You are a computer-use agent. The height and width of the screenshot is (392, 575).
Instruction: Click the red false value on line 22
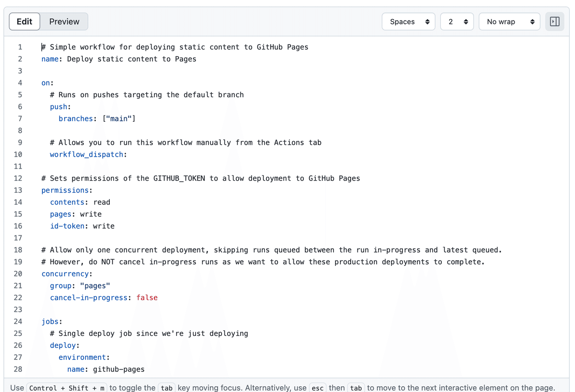pyautogui.click(x=147, y=298)
